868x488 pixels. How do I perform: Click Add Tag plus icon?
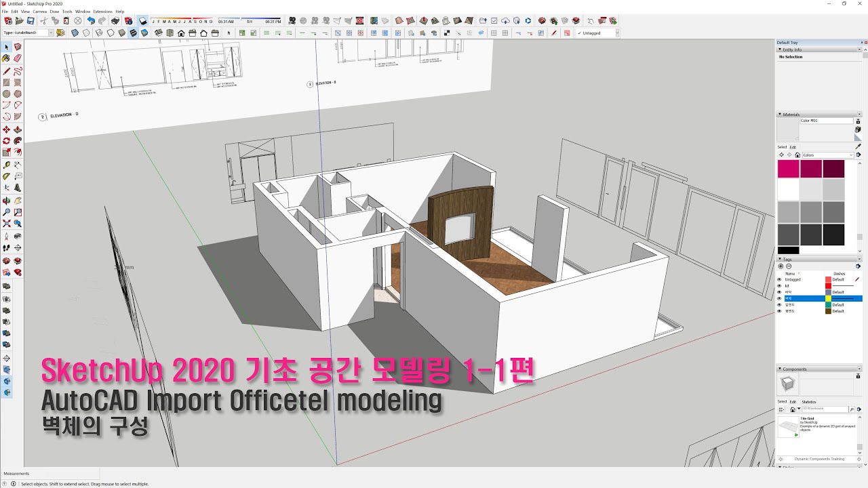781,266
